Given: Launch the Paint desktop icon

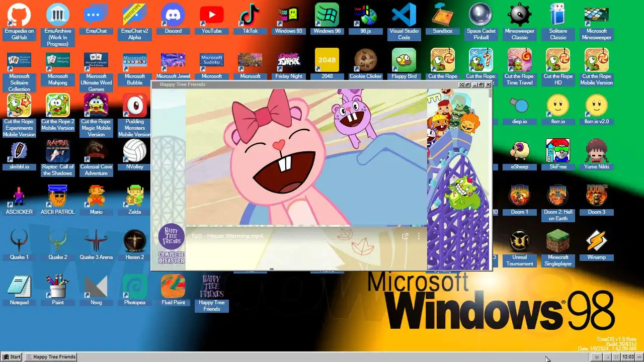Looking at the screenshot, I should point(58,290).
